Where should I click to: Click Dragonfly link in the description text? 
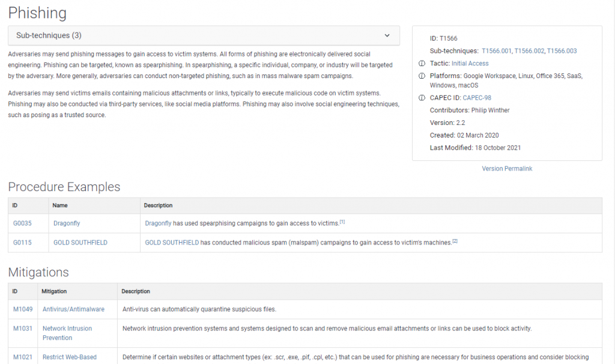pyautogui.click(x=158, y=223)
